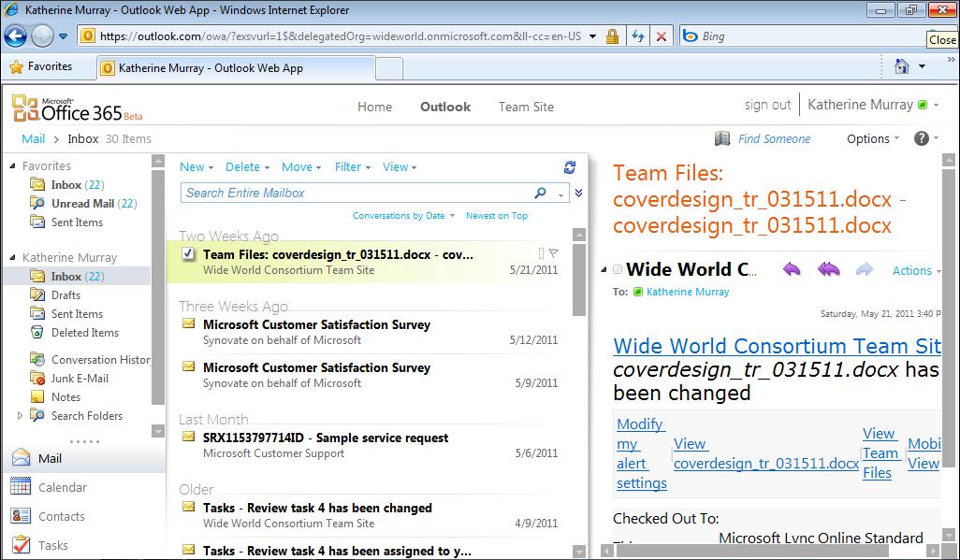Screen dimensions: 960x560
Task: Open the New dropdown menu
Action: [x=196, y=167]
